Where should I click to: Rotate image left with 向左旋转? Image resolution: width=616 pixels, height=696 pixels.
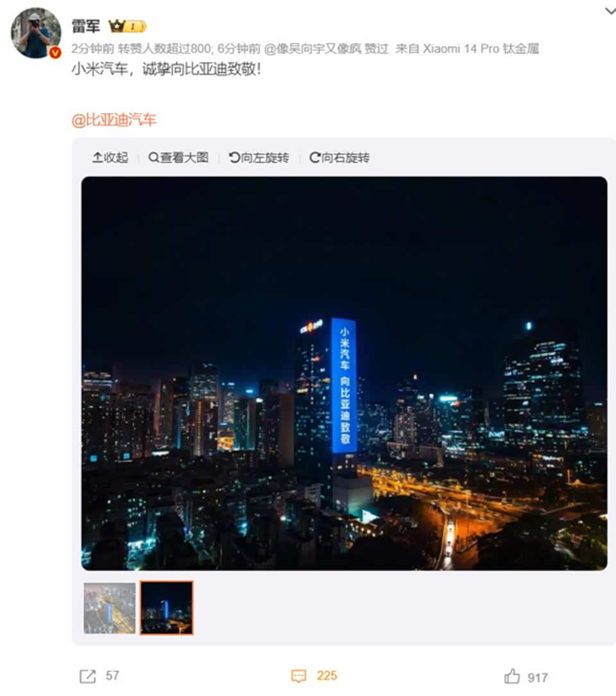pyautogui.click(x=259, y=157)
